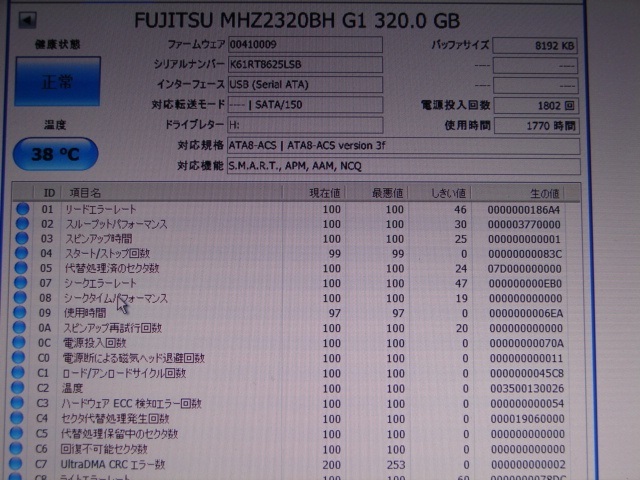This screenshot has width=640, height=480.
Task: Click the blue status icon for row 07
Action: [x=21, y=282]
